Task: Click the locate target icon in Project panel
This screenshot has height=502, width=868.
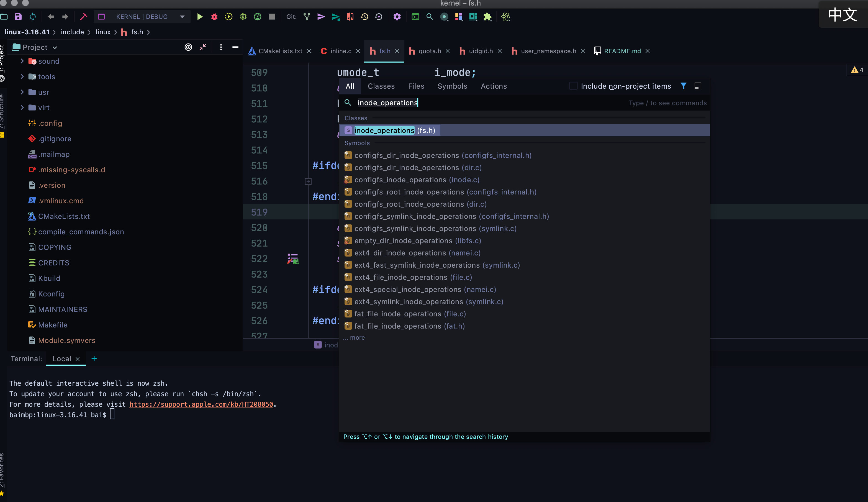Action: pyautogui.click(x=188, y=47)
